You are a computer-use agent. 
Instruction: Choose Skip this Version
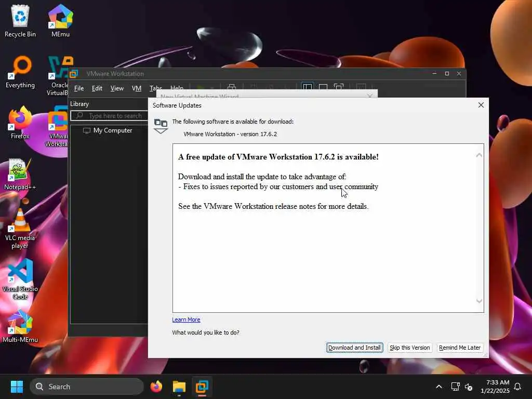(x=409, y=348)
